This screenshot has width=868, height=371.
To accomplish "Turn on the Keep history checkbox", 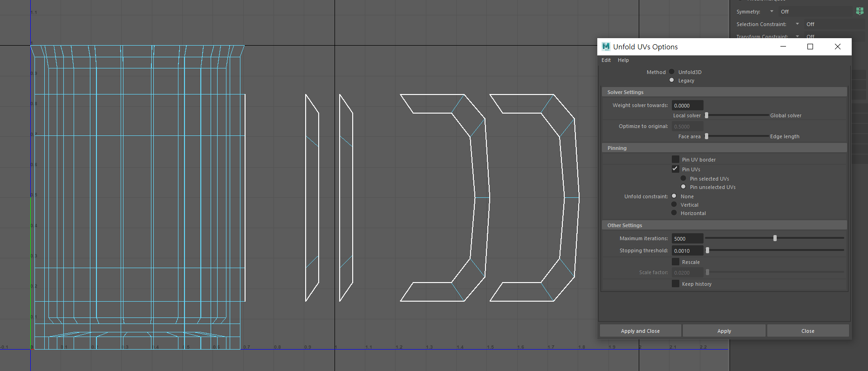I will tap(675, 283).
